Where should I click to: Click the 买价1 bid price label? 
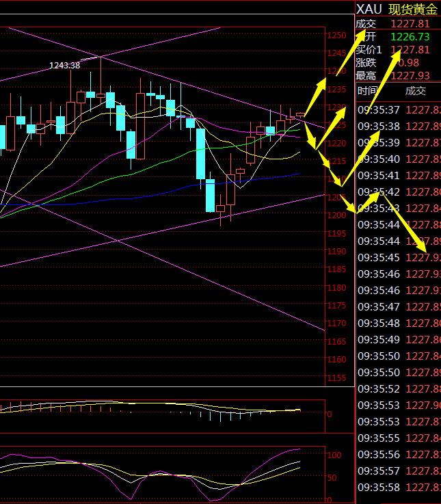[369, 50]
